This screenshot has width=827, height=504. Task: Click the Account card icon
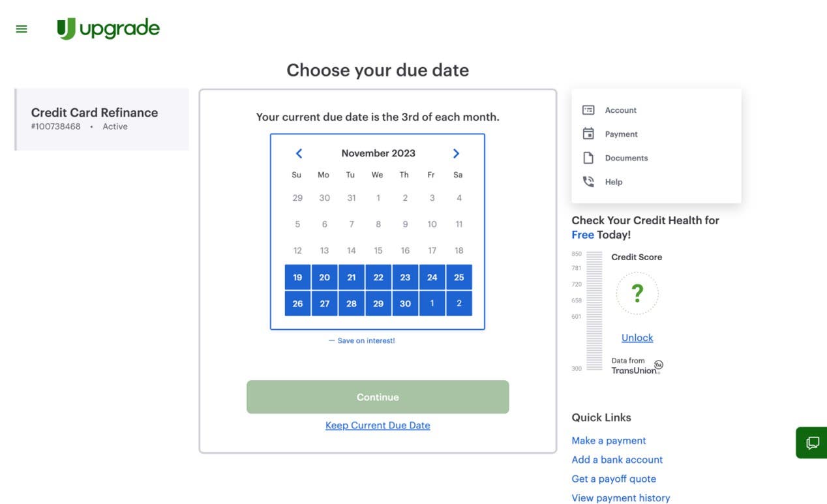pyautogui.click(x=588, y=110)
